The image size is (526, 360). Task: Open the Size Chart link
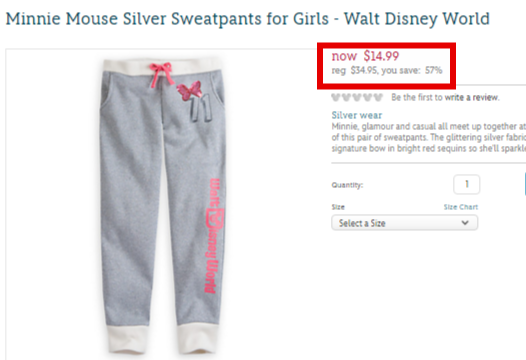coord(461,207)
